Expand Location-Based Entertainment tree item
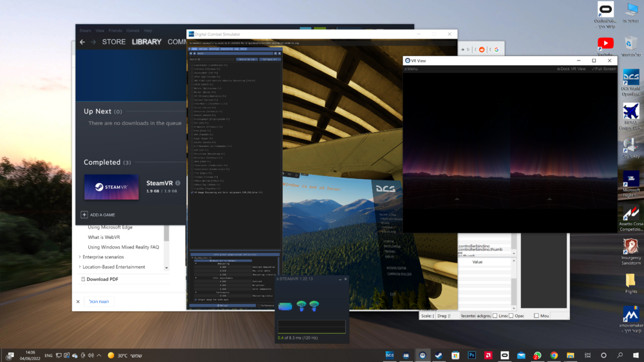This screenshot has width=644, height=362. [79, 267]
